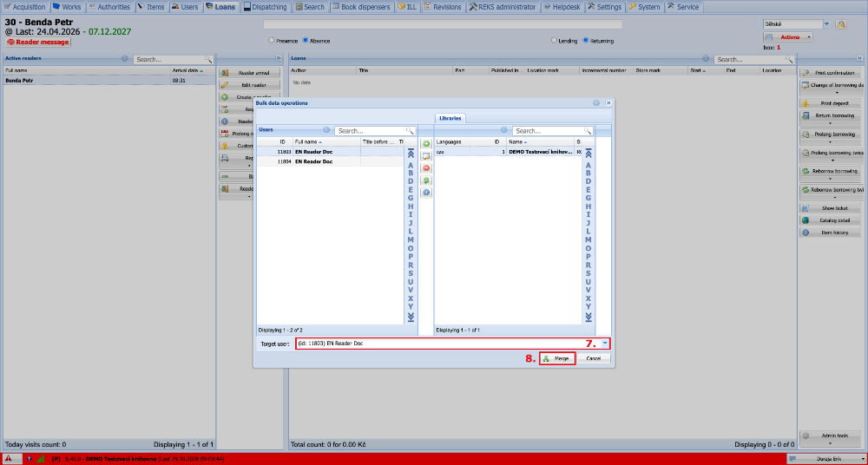Jump to top of Libraries alphabet index
The image size is (868, 465).
[589, 154]
